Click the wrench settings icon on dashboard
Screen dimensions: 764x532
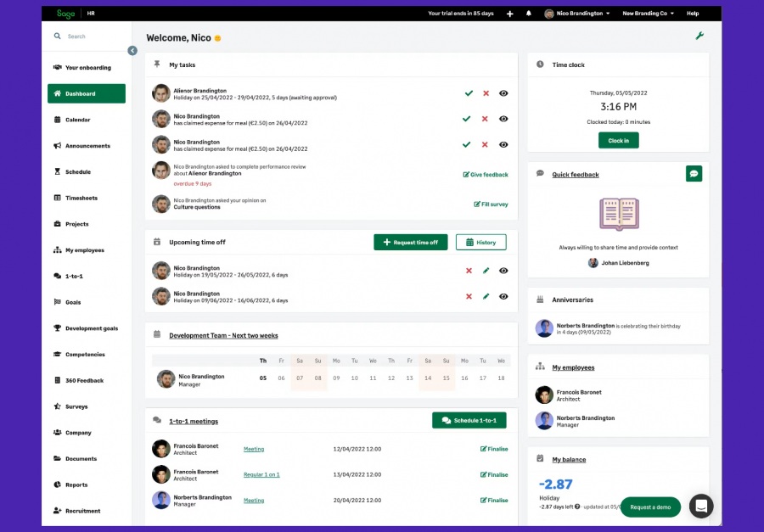[x=699, y=36]
